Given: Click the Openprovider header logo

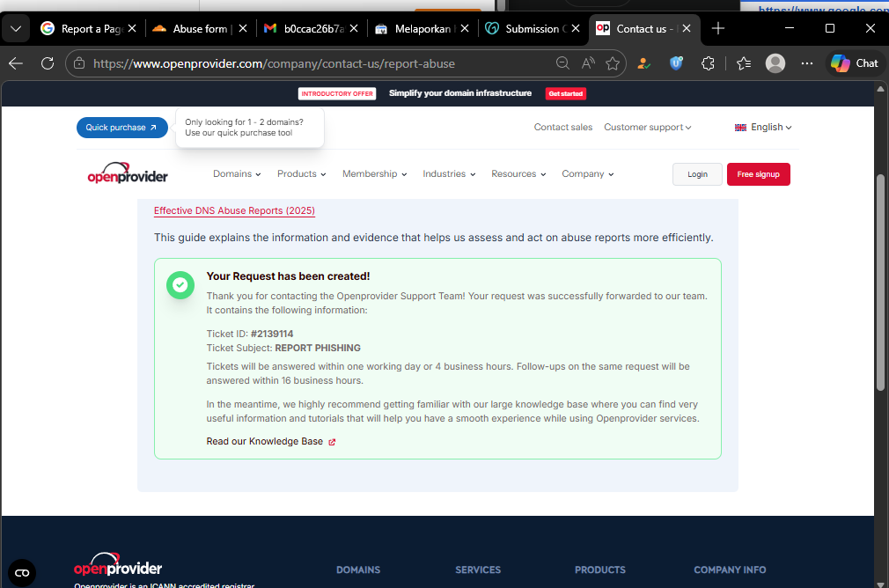Looking at the screenshot, I should [x=128, y=173].
